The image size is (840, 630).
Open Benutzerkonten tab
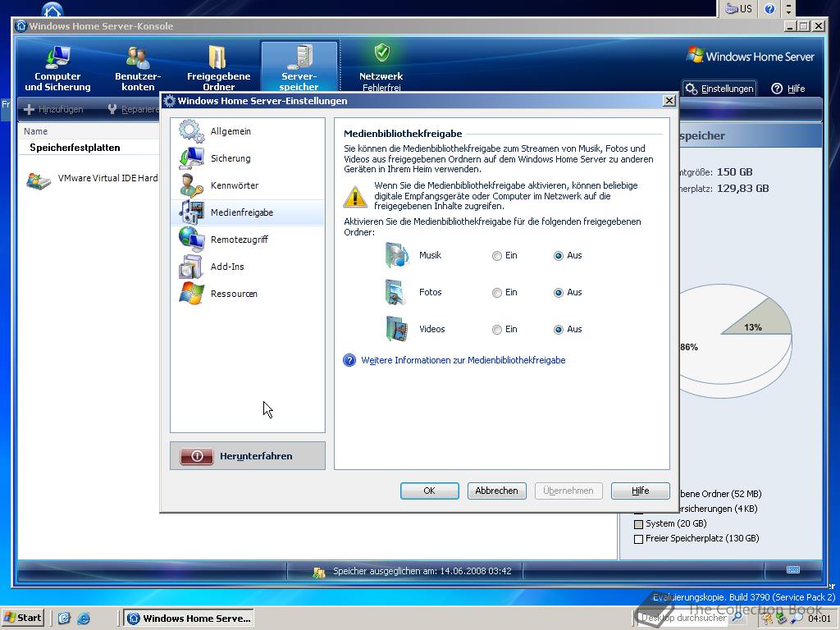pyautogui.click(x=138, y=67)
